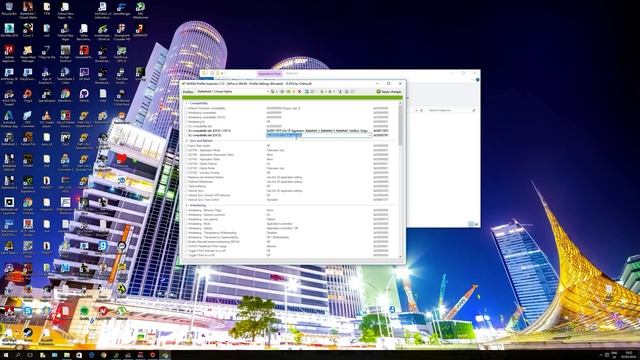Select the Origin desktop icon
640x360 pixels.
[x=28, y=96]
